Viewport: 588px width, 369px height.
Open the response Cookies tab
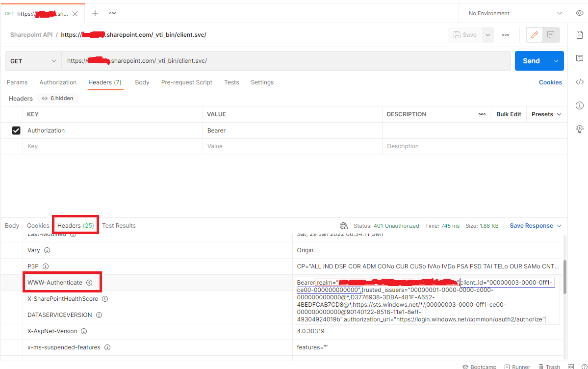point(38,226)
